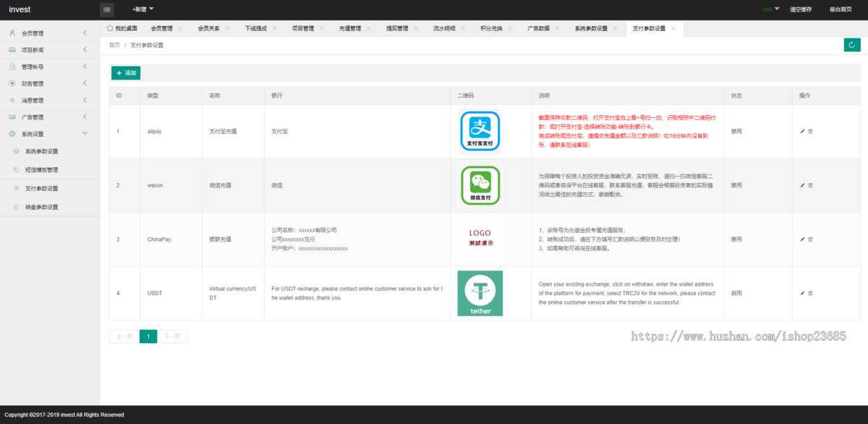Switch to the 广告数据 tab
This screenshot has width=868, height=424.
538,28
